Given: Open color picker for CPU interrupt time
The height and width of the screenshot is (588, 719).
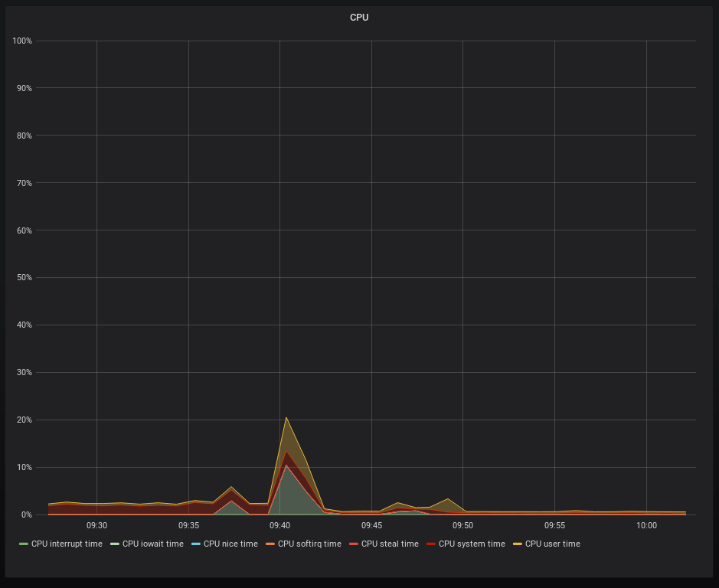Looking at the screenshot, I should (x=24, y=544).
